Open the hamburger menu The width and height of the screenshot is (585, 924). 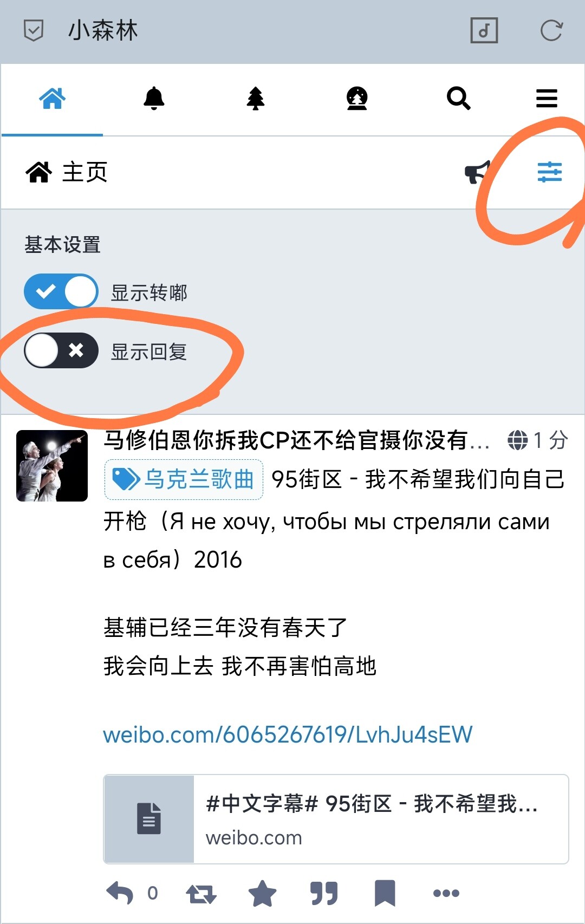tap(547, 98)
